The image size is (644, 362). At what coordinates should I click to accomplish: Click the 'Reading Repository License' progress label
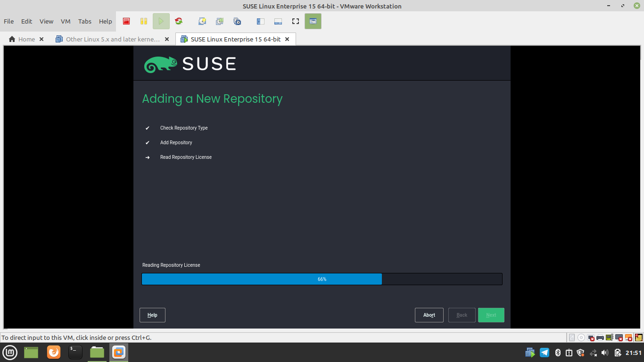(171, 265)
